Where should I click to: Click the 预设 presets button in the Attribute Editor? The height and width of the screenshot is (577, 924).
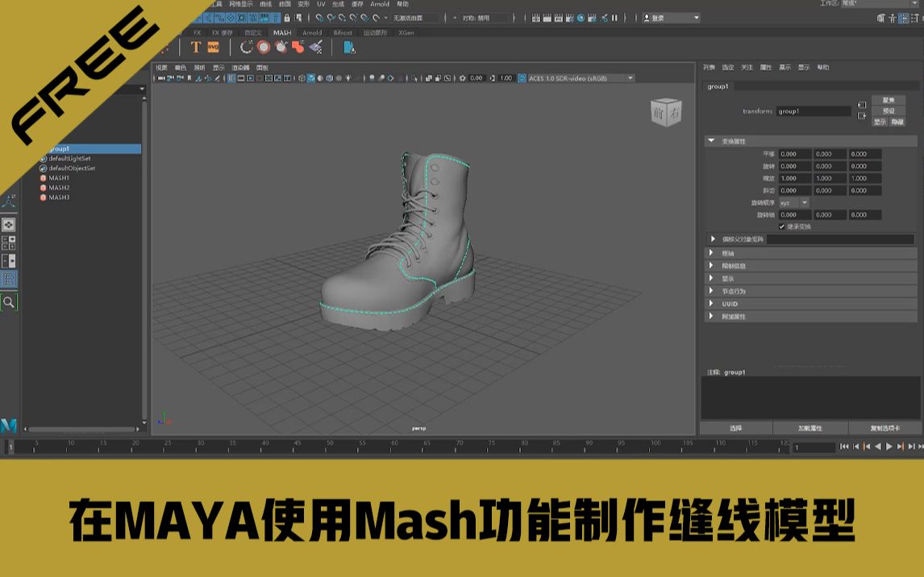pyautogui.click(x=888, y=111)
